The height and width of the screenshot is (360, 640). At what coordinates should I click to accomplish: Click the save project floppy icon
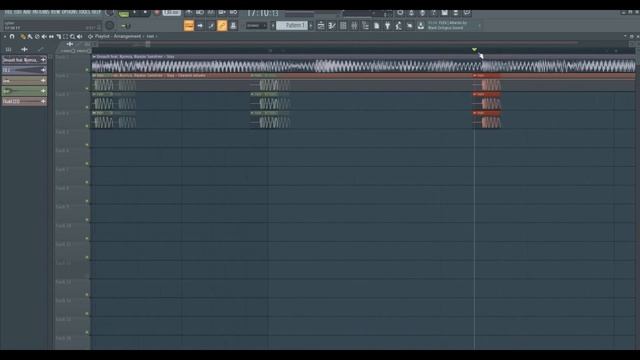444,13
